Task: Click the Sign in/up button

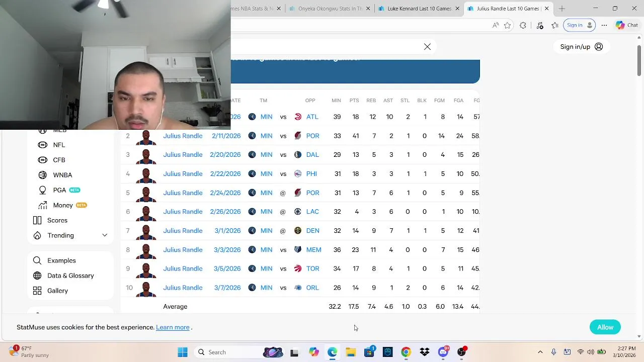Action: point(582,47)
